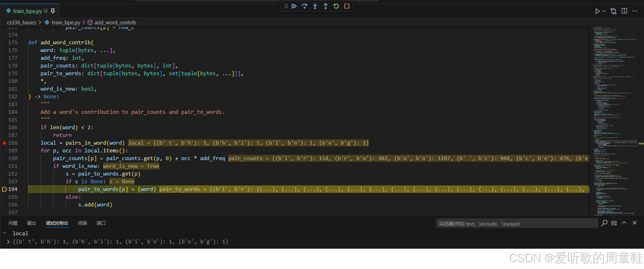The image size is (644, 269).
Task: Click line number 175 in the gutter
Action: 13,43
